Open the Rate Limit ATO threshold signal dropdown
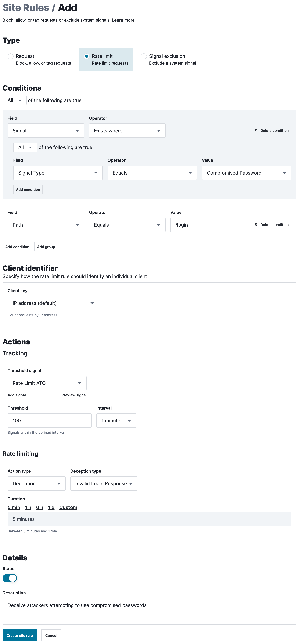This screenshot has width=299, height=644. (47, 383)
